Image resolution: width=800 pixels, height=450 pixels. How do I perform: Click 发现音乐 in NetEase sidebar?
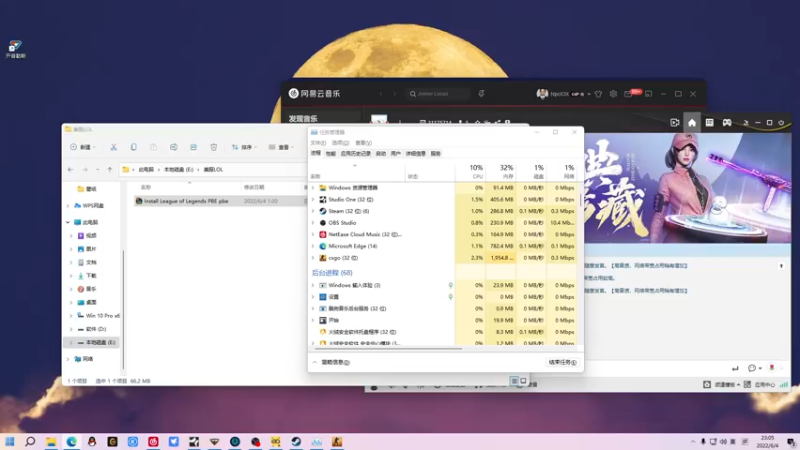(303, 118)
